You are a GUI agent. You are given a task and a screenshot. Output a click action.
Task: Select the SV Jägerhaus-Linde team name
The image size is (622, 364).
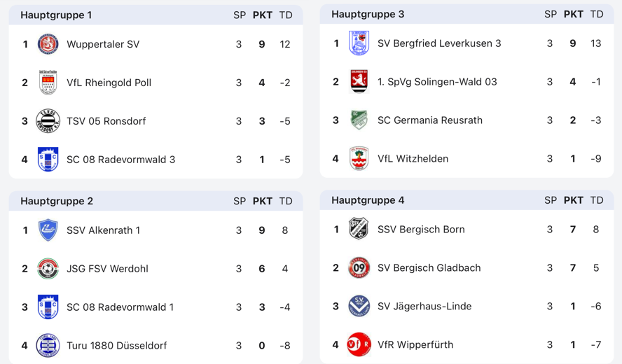pyautogui.click(x=424, y=307)
